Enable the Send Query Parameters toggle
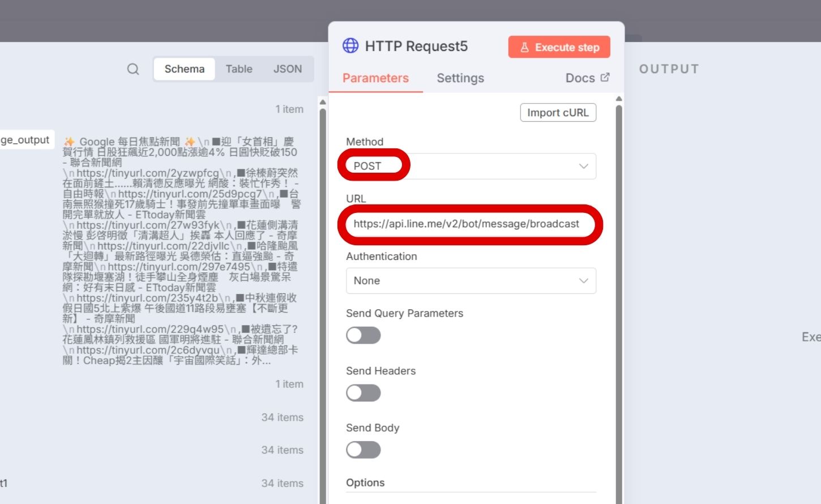 pos(363,335)
